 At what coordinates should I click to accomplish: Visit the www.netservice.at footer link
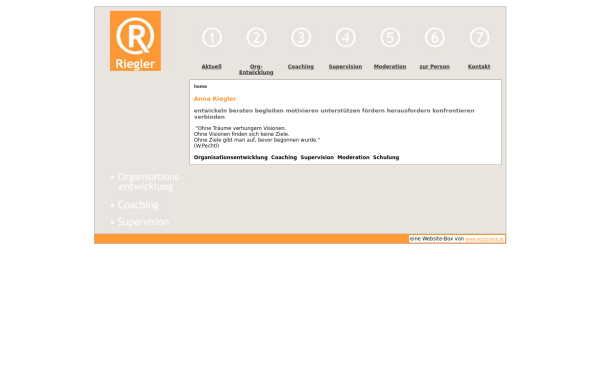484,239
